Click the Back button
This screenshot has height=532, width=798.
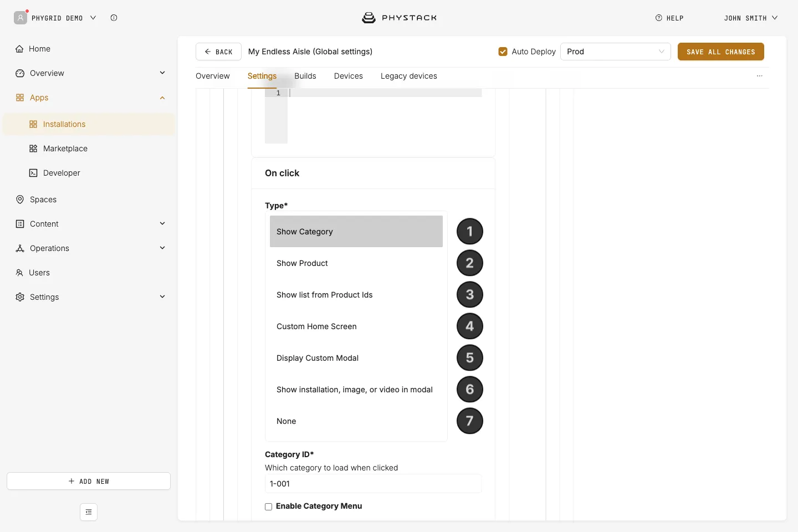(218, 52)
